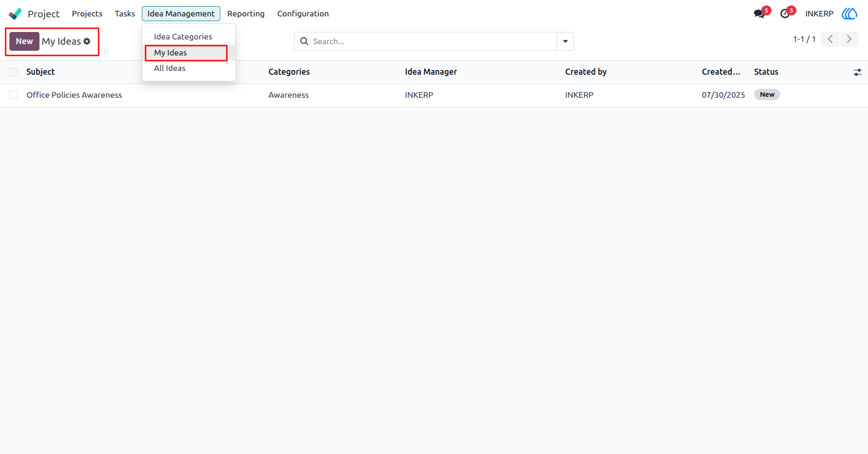Create a new idea with New button
The width and height of the screenshot is (868, 454).
24,41
